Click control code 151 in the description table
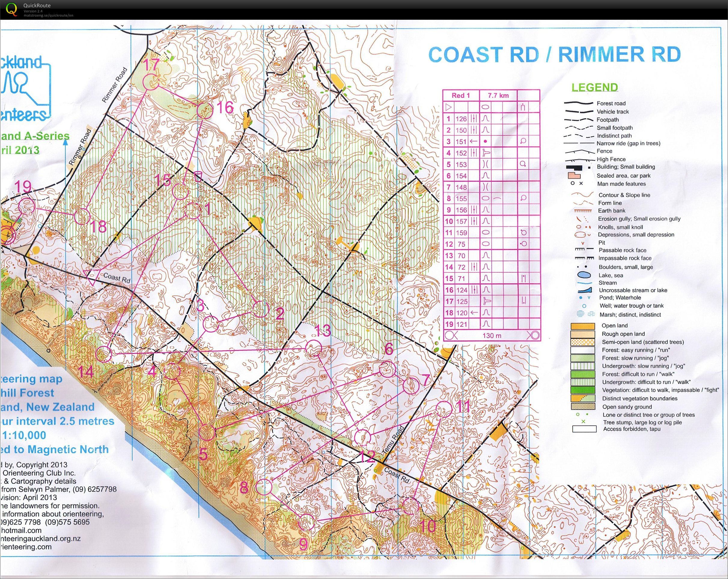 pos(461,142)
